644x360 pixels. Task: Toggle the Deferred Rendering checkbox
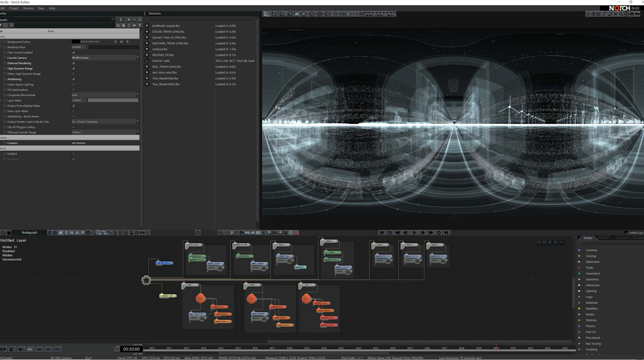click(x=74, y=63)
